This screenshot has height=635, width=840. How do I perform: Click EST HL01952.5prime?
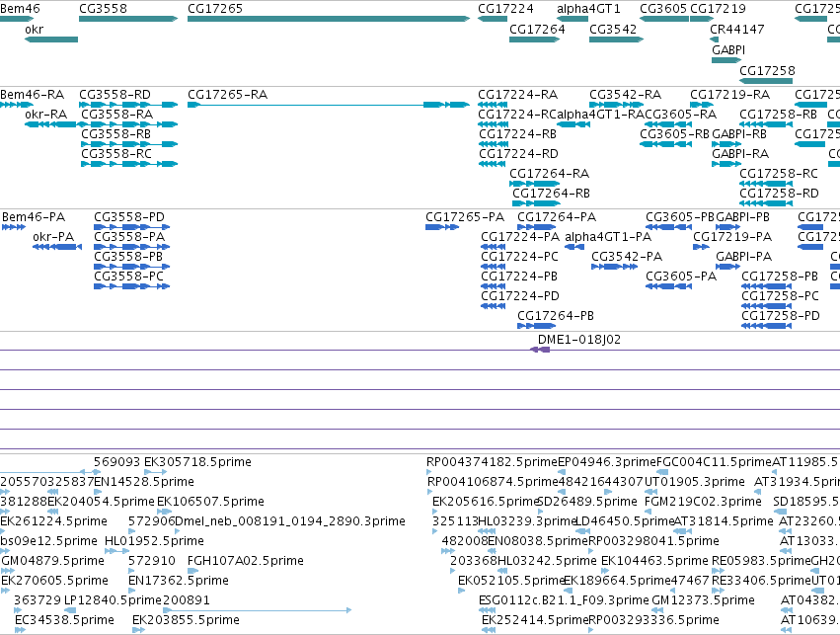(x=154, y=541)
